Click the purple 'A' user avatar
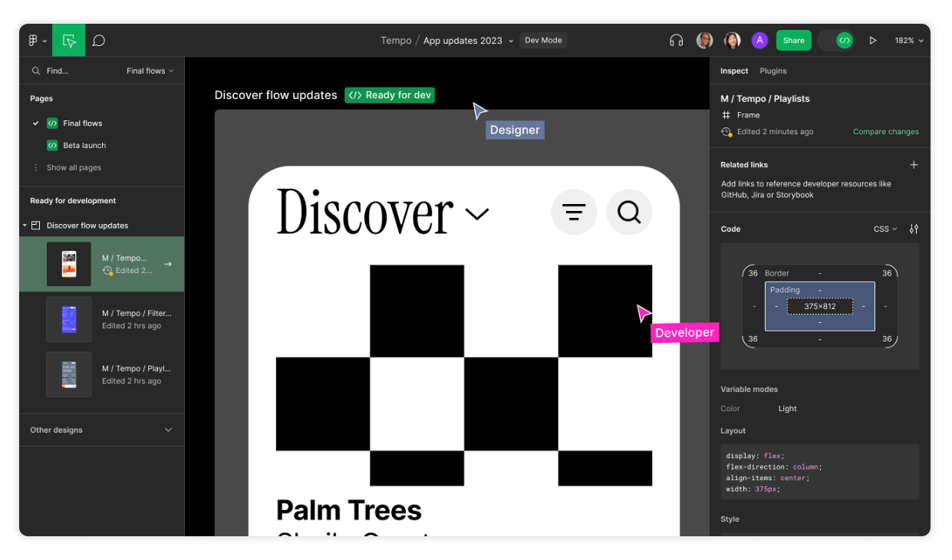The image size is (952, 560). pos(759,41)
